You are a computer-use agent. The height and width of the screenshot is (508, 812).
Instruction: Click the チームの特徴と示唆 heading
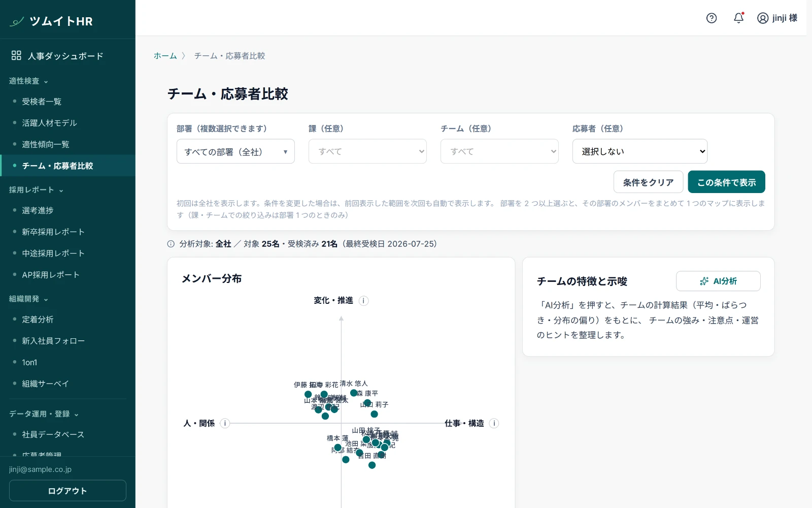582,281
